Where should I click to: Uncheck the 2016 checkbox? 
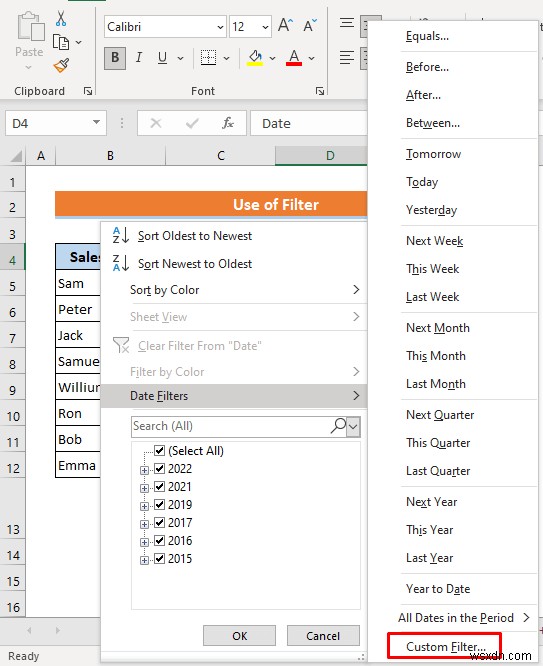(159, 541)
